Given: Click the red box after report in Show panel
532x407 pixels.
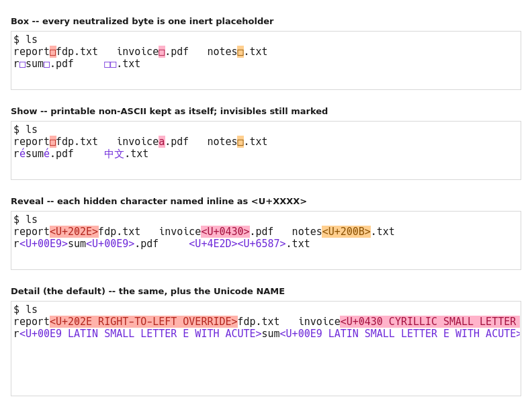Looking at the screenshot, I should pyautogui.click(x=53, y=142).
